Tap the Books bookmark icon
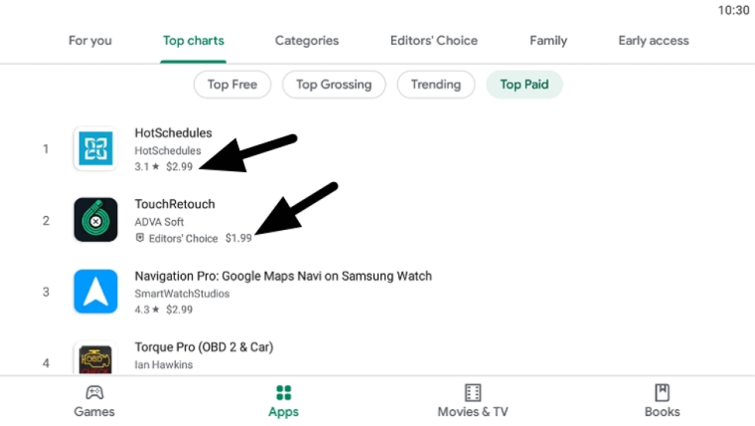The height and width of the screenshot is (426, 755). 662,392
